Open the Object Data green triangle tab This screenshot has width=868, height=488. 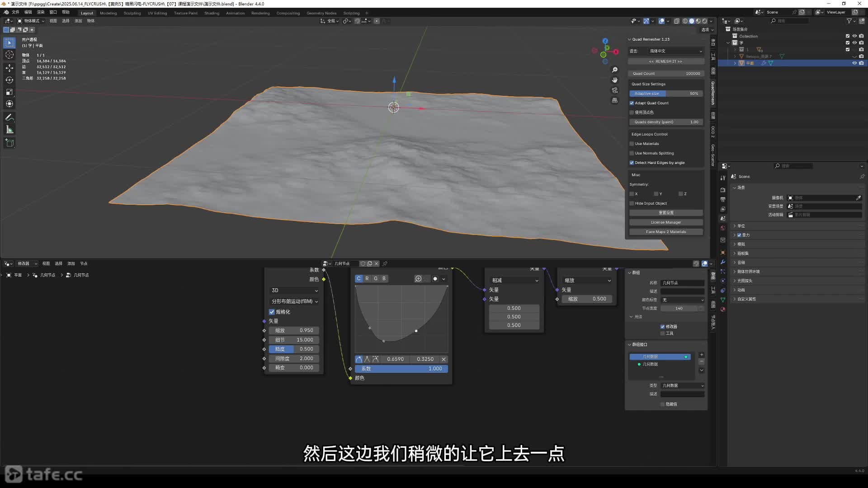[723, 300]
